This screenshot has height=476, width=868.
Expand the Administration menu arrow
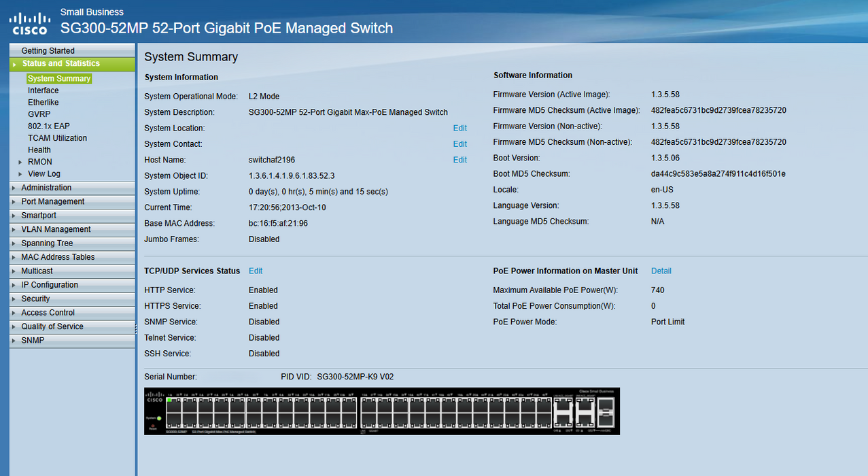pos(14,188)
